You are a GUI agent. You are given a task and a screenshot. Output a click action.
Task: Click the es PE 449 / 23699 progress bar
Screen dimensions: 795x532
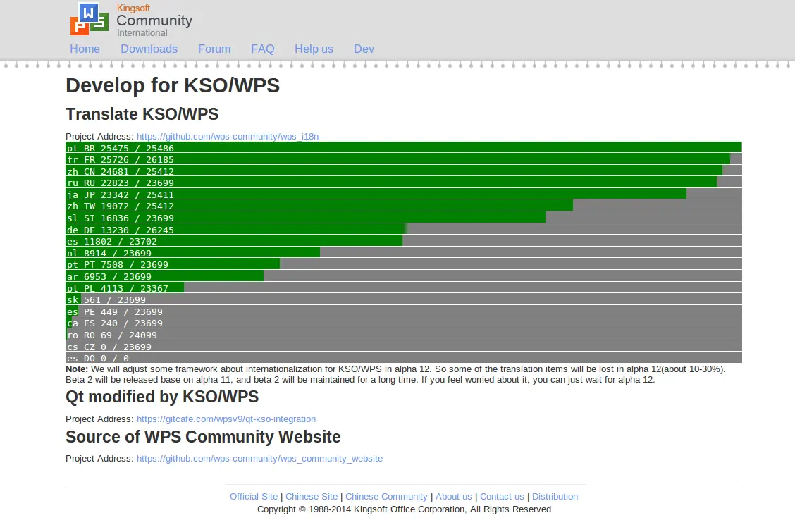404,311
